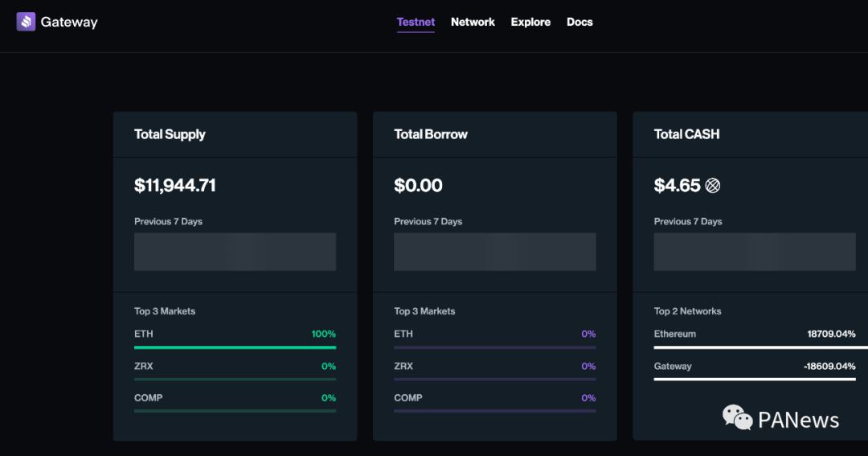Open the Docs link
The image size is (868, 456).
coord(579,23)
